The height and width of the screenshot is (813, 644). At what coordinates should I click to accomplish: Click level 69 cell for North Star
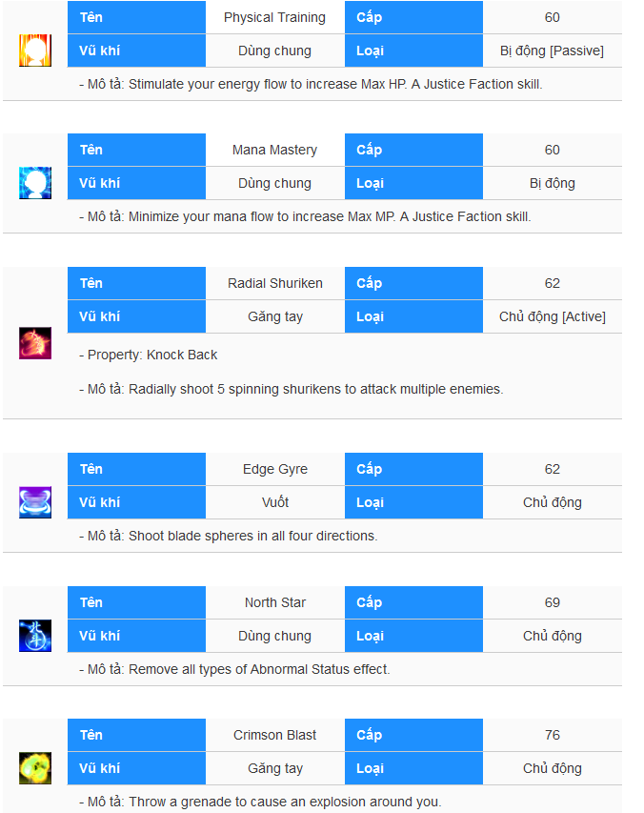click(x=553, y=602)
